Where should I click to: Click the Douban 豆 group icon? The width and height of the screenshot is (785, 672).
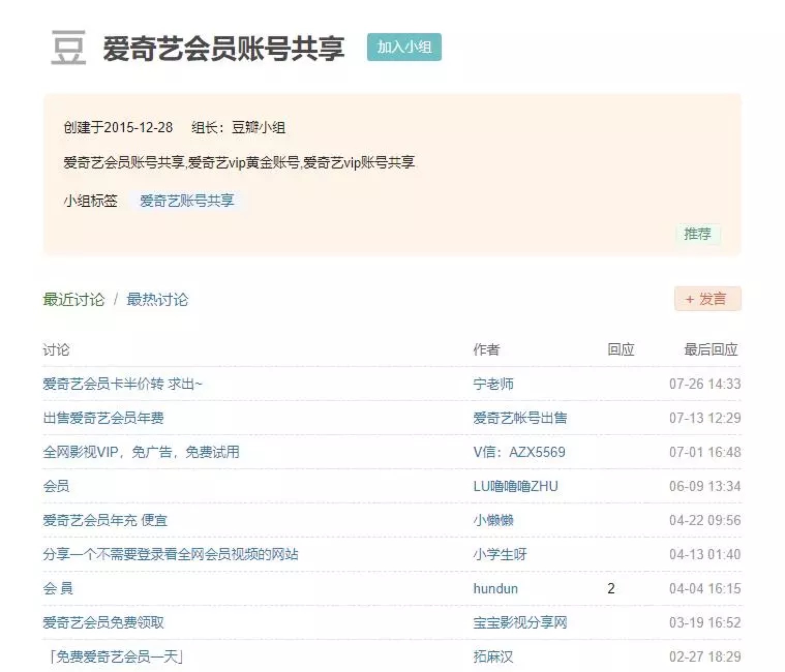click(x=68, y=48)
